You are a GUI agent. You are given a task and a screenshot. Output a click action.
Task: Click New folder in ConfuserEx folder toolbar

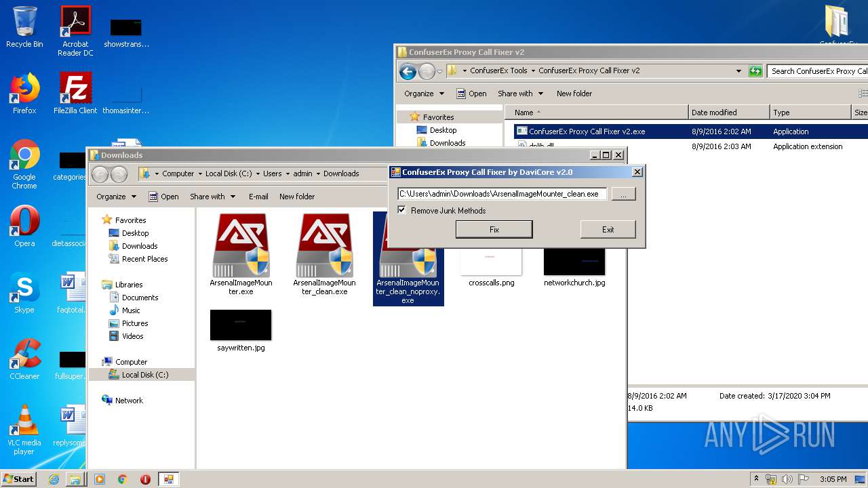point(574,94)
